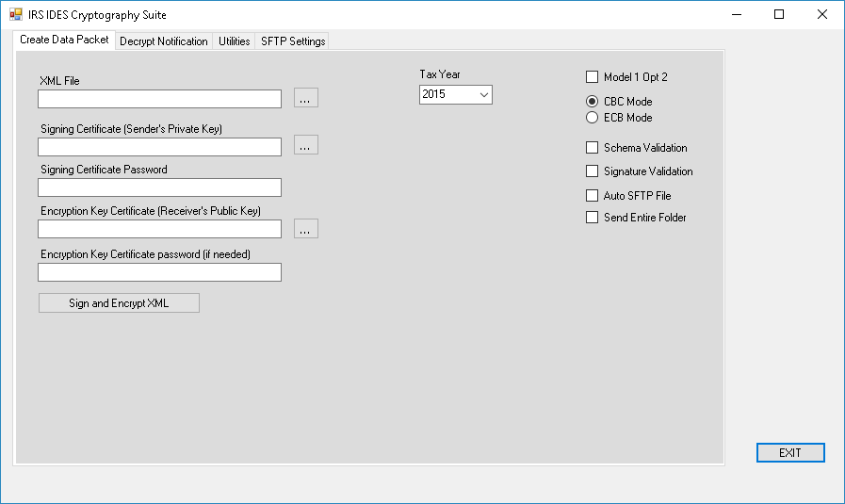
Task: Click Sign and Encrypt XML button
Action: (x=119, y=303)
